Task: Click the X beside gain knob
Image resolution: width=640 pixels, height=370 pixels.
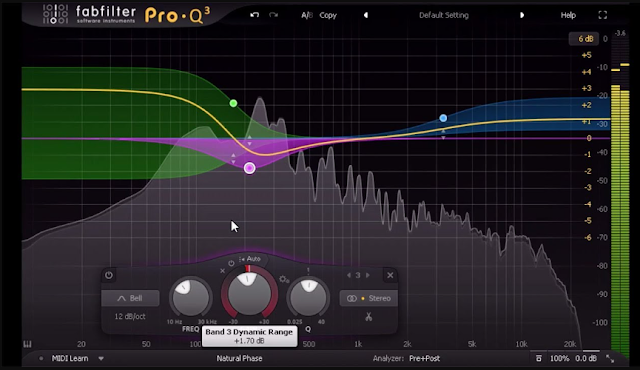Action: 222,271
